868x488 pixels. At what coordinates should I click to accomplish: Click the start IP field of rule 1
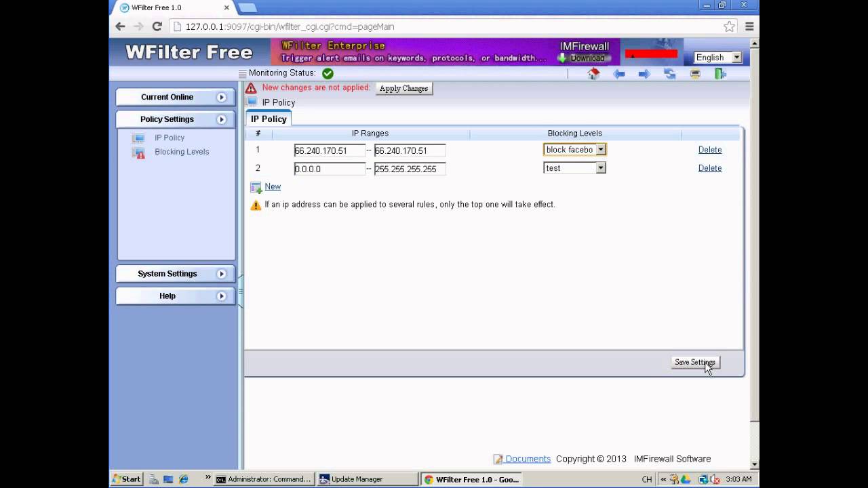coord(330,150)
